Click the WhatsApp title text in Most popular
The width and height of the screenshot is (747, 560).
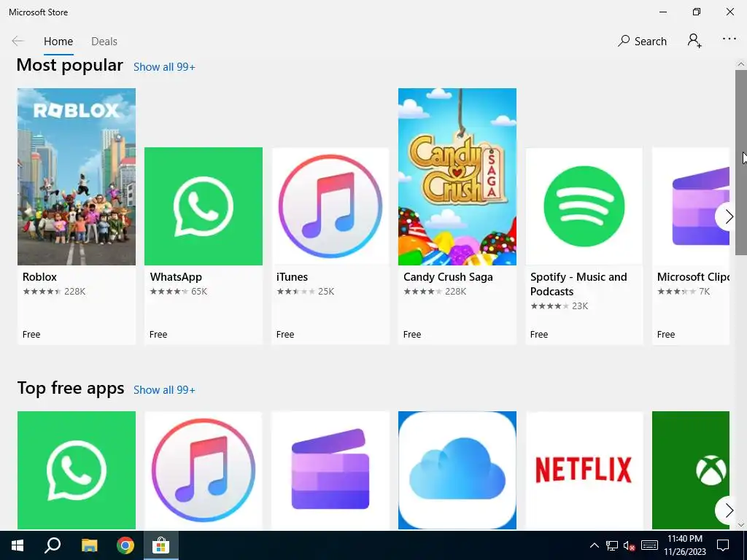pos(176,277)
